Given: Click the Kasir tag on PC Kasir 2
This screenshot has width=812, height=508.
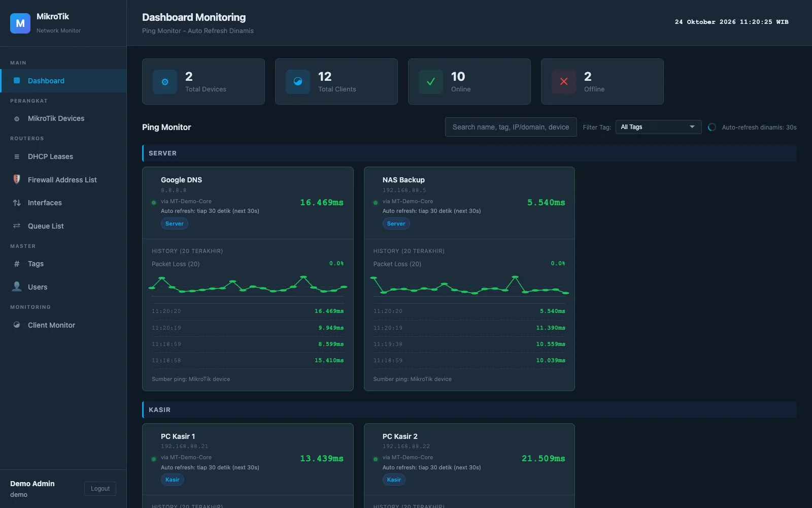Looking at the screenshot, I should coord(394,480).
